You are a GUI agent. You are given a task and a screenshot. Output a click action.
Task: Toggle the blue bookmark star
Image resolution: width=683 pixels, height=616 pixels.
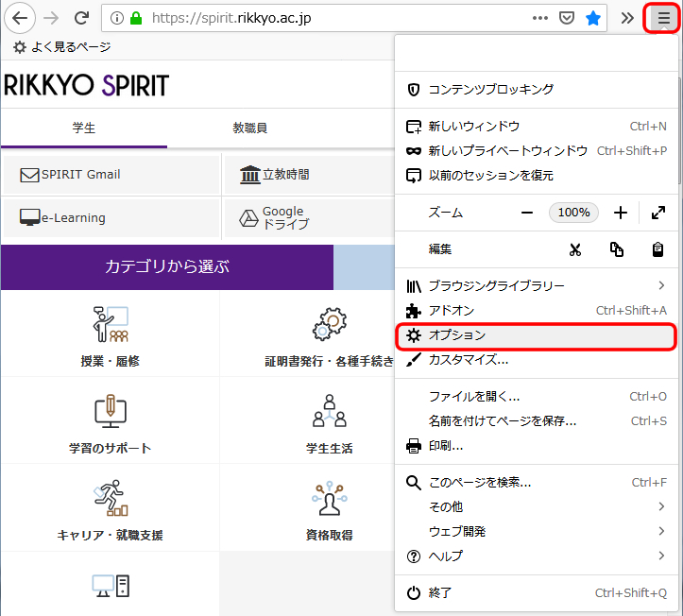(x=593, y=18)
